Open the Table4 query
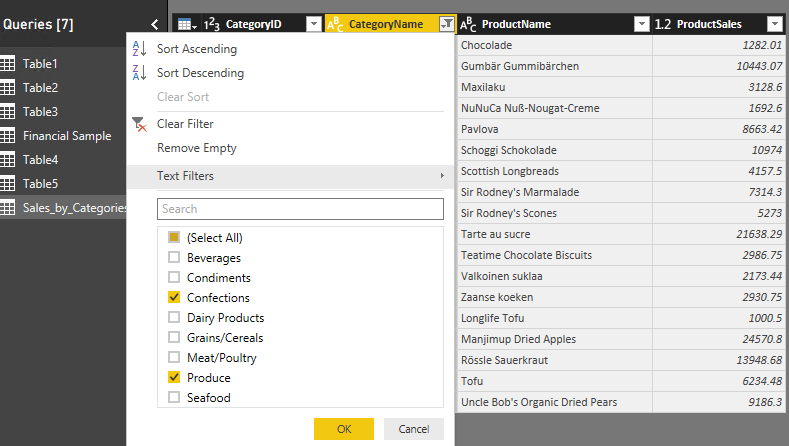The height and width of the screenshot is (446, 789). [40, 160]
